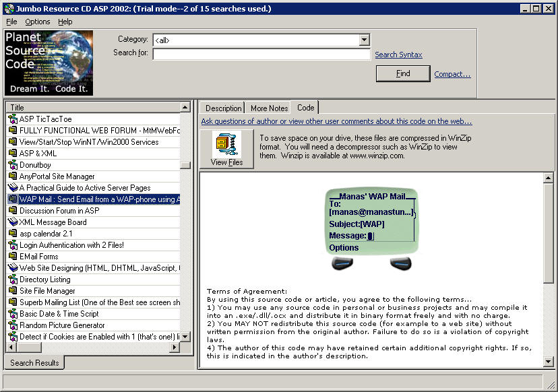
Task: Click the icon beside Login Authentication with 2 Files
Action: tap(13, 244)
